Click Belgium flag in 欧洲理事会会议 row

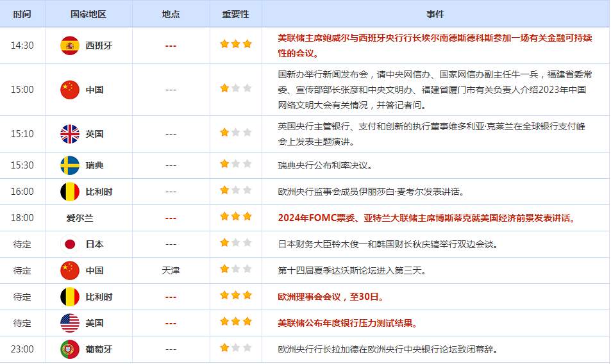tap(70, 297)
